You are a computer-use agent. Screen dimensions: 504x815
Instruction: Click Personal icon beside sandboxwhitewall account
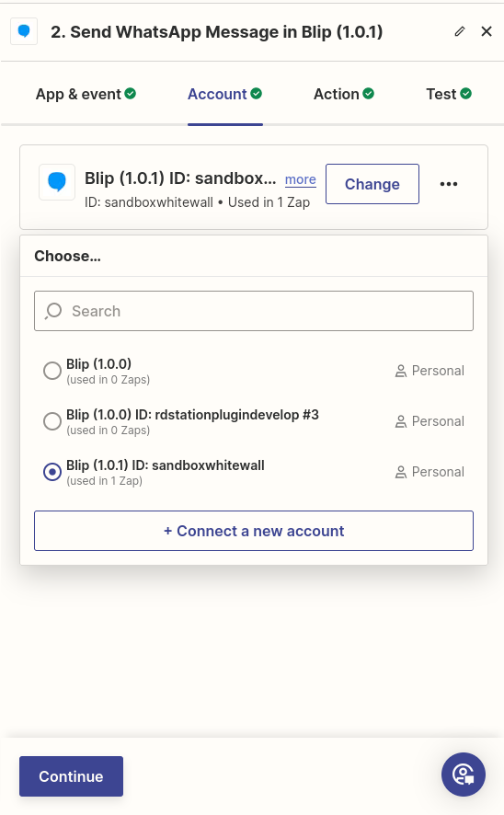pyautogui.click(x=401, y=473)
